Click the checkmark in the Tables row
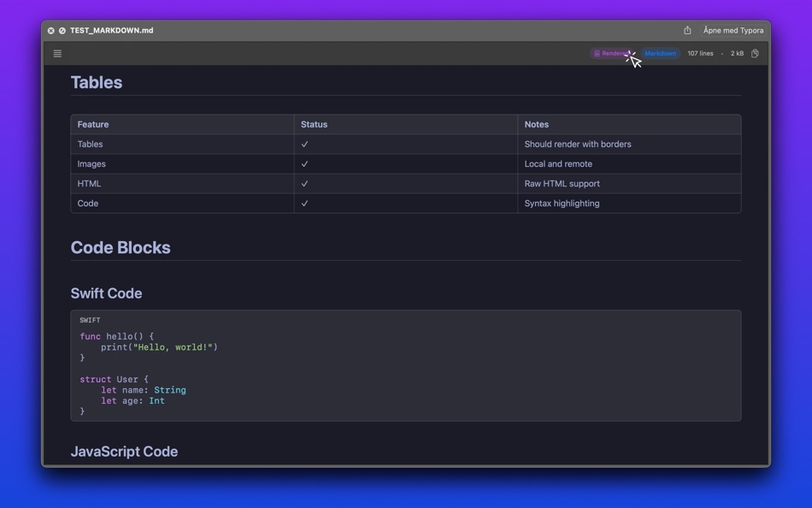The width and height of the screenshot is (812, 508). tap(304, 144)
